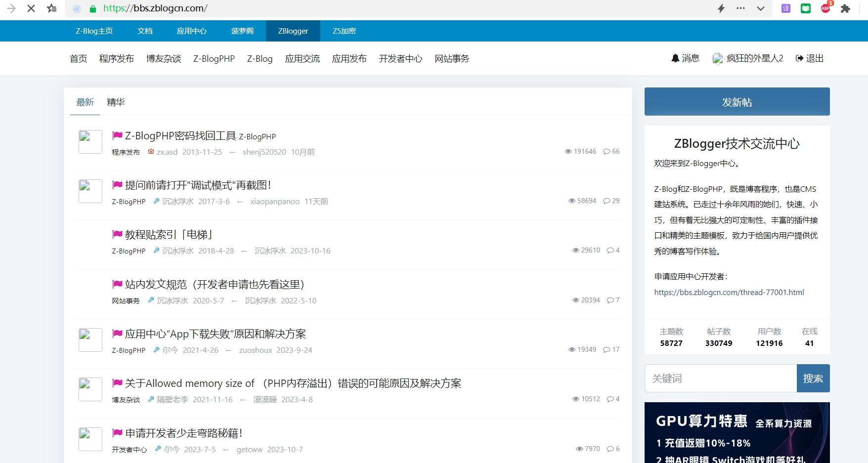Open the 程序发布 forum section

pyautogui.click(x=117, y=59)
